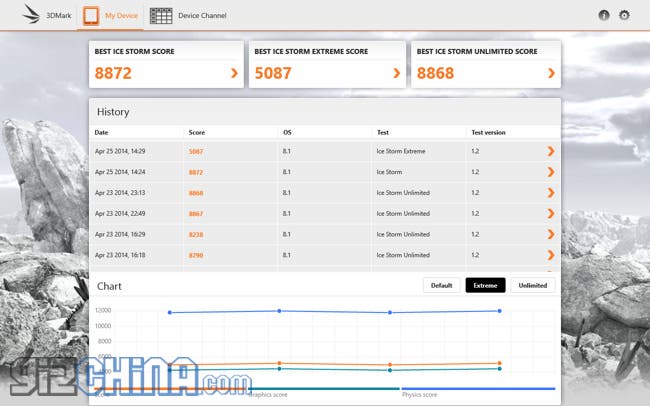Click score link in Apr 25 14:24 row
This screenshot has height=406, width=650.
coord(196,172)
